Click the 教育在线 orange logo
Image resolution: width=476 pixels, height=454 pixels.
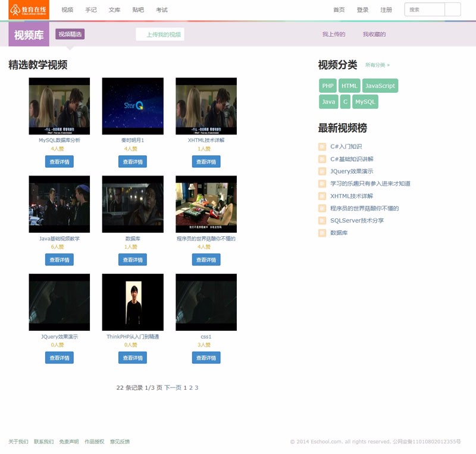point(29,10)
